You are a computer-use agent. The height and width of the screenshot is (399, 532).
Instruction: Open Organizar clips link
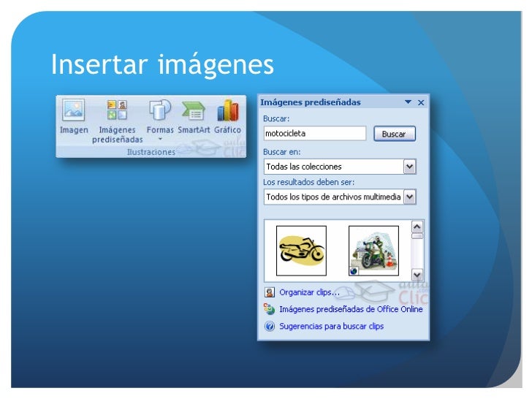click(x=309, y=292)
